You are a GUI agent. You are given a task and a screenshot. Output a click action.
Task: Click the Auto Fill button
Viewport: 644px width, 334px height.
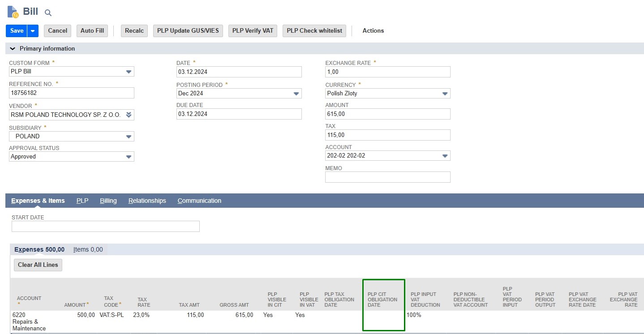(x=92, y=31)
